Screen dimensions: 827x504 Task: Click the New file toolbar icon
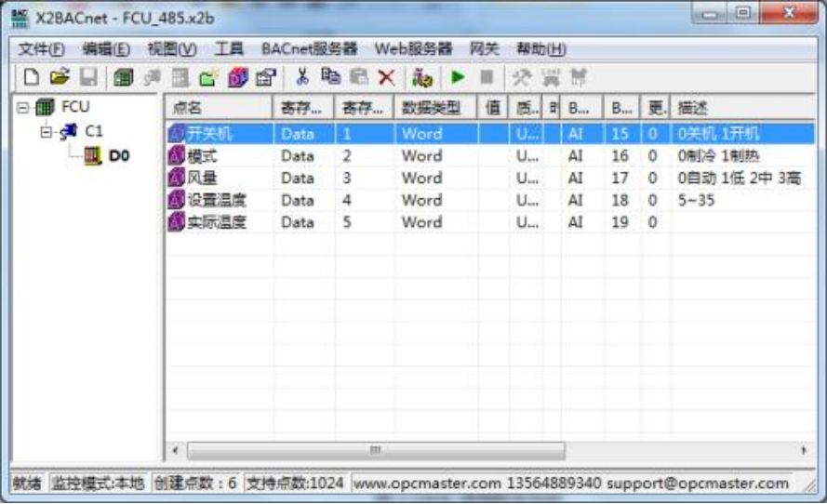[31, 77]
